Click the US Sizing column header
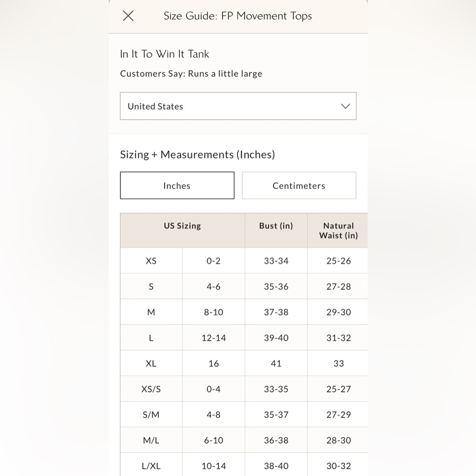The height and width of the screenshot is (476, 476). click(x=182, y=226)
